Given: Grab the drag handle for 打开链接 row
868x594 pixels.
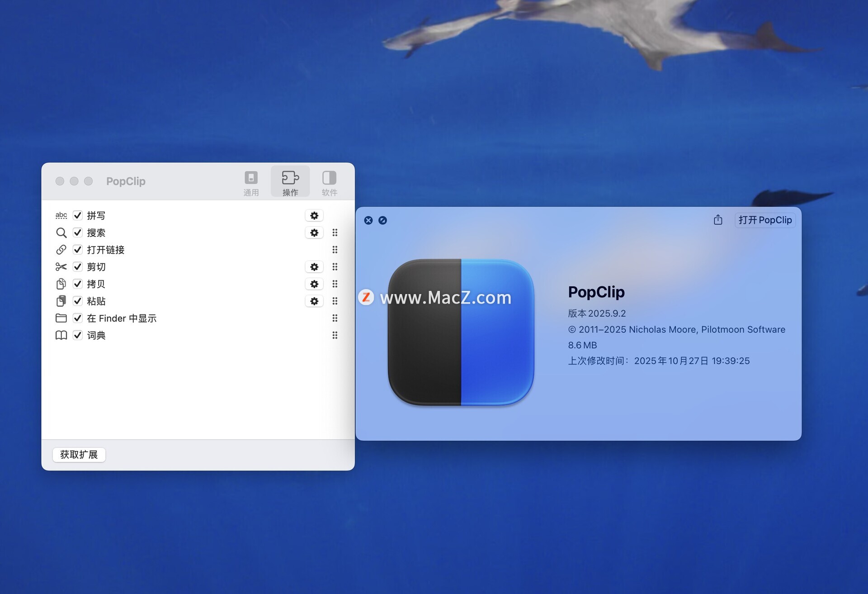Looking at the screenshot, I should pyautogui.click(x=335, y=250).
